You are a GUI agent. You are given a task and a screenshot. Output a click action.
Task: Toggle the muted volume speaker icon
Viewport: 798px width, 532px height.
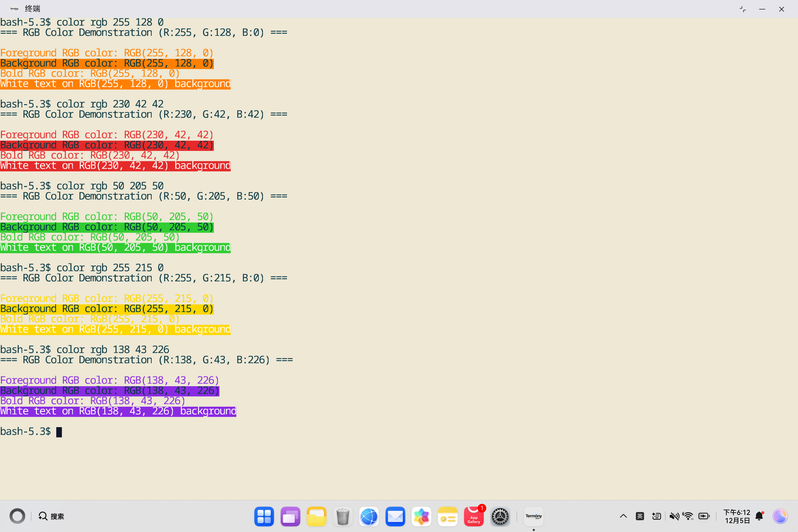pyautogui.click(x=674, y=516)
